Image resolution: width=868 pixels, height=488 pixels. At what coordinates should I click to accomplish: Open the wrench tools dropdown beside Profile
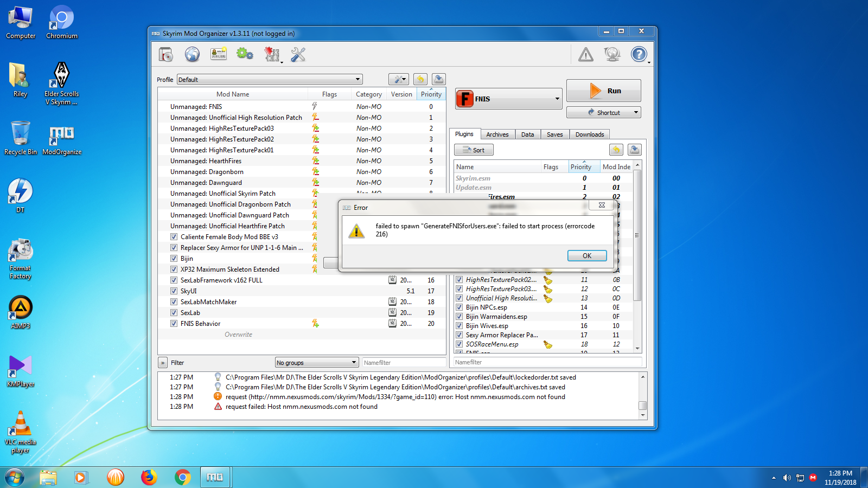[x=399, y=79]
